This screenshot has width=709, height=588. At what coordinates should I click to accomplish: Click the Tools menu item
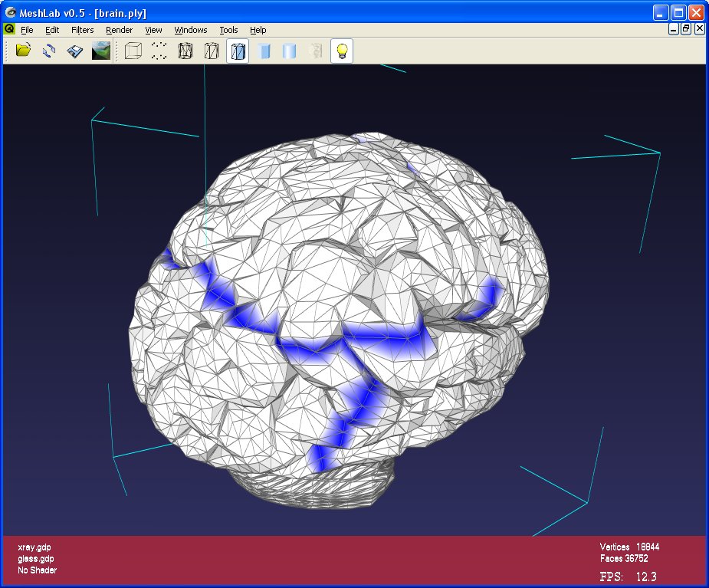click(x=228, y=30)
